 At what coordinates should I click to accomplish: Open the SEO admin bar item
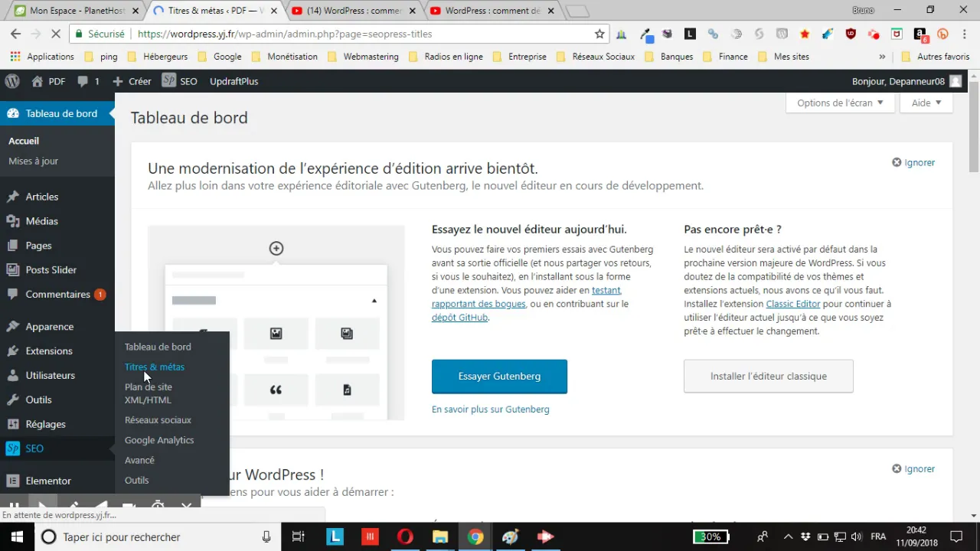[179, 81]
